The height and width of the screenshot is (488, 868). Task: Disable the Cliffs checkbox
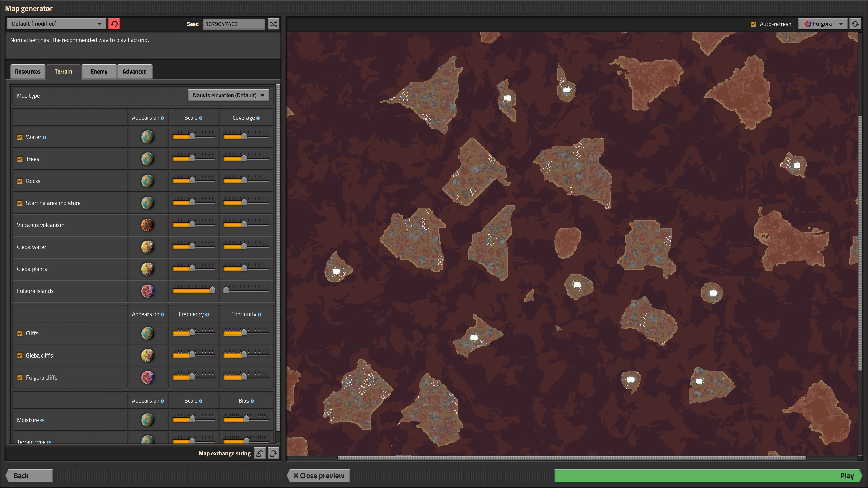click(20, 333)
